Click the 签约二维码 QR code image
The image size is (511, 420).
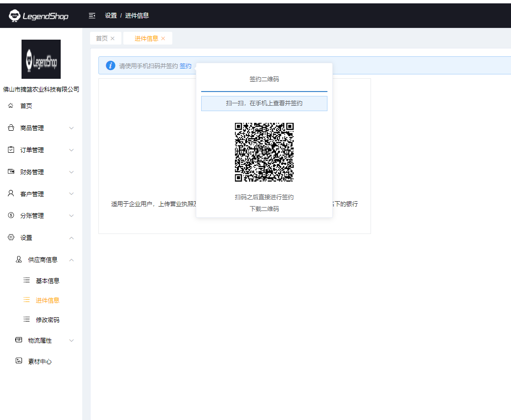264,152
